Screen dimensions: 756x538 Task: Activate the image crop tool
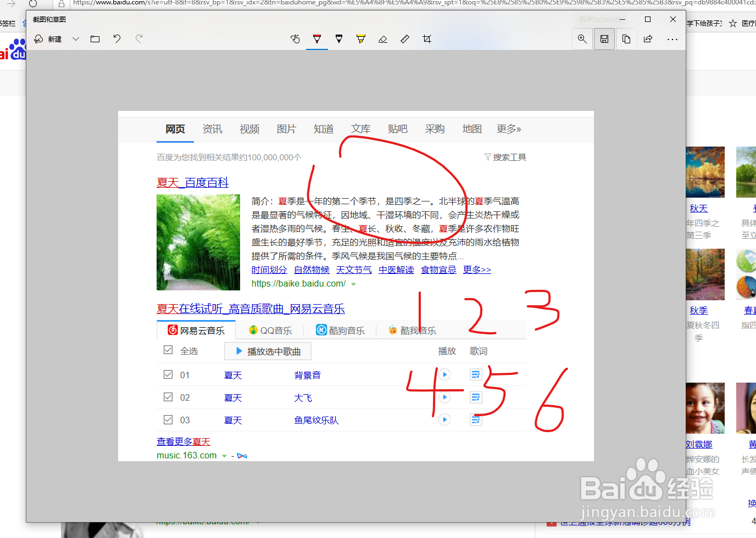(427, 39)
